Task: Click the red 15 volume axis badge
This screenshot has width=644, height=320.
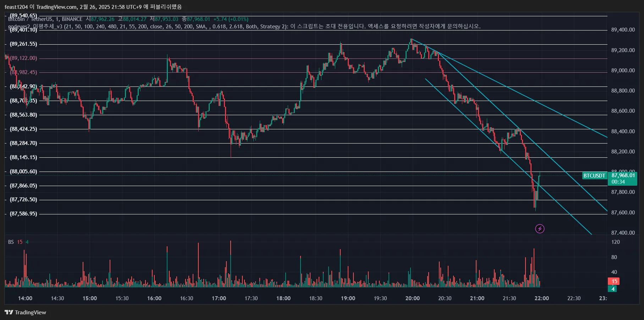Action: click(x=615, y=281)
